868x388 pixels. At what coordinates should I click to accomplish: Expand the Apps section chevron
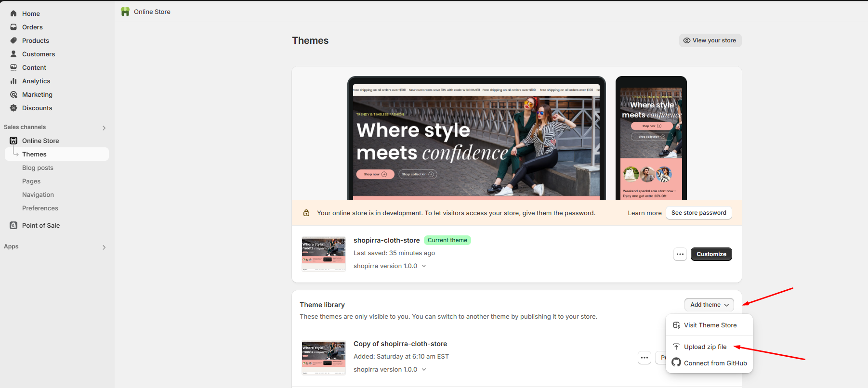click(x=104, y=247)
